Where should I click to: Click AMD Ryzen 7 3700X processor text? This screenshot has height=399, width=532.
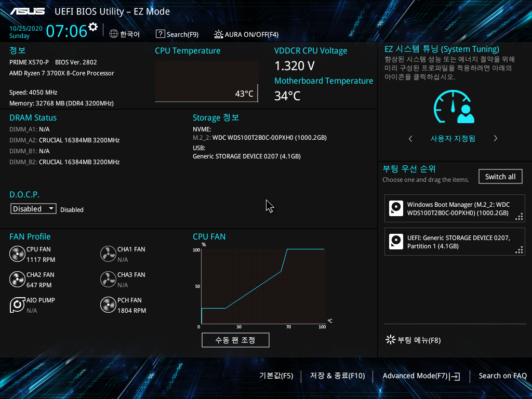click(62, 73)
